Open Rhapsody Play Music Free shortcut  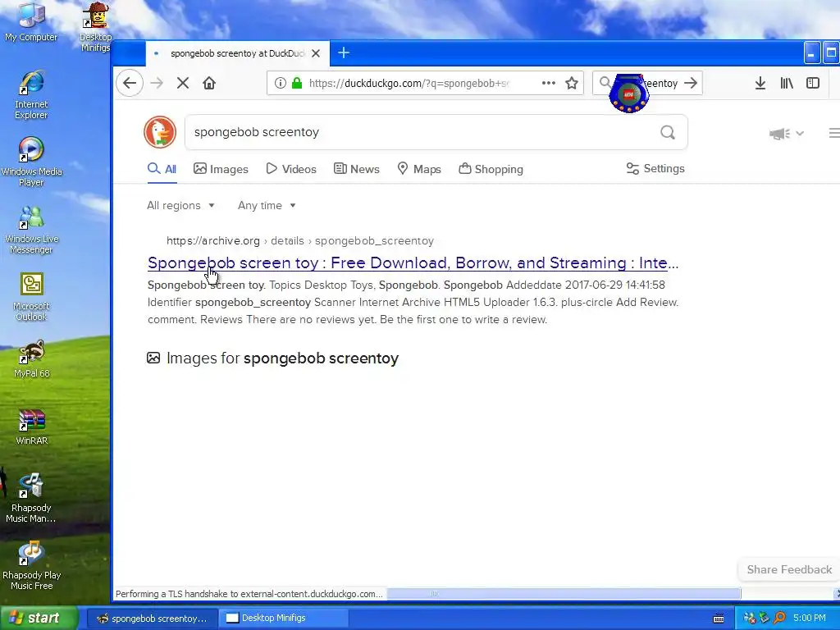click(31, 565)
